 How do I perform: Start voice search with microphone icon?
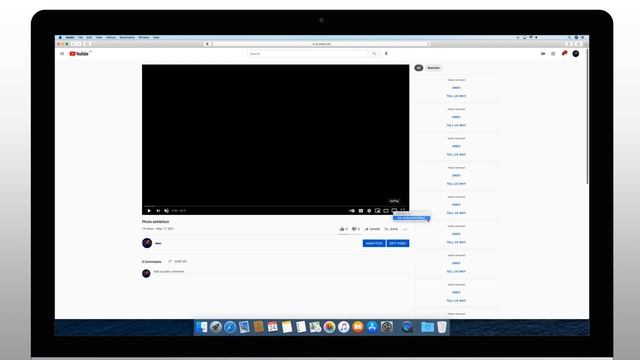(x=386, y=53)
